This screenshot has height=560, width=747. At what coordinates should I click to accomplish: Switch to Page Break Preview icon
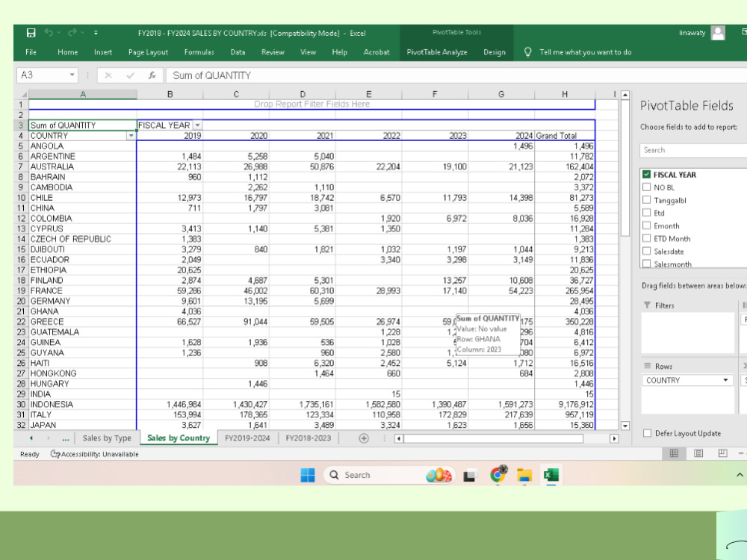pyautogui.click(x=722, y=453)
